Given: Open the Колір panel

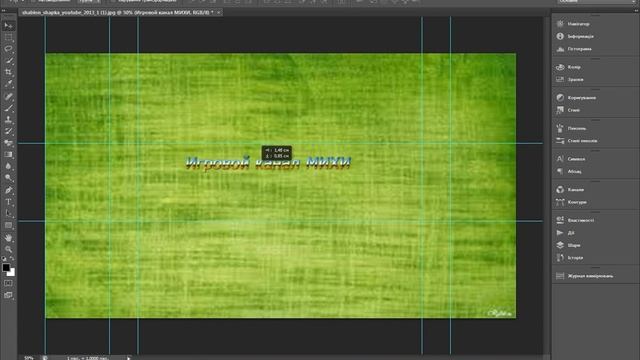Looking at the screenshot, I should click(x=569, y=67).
